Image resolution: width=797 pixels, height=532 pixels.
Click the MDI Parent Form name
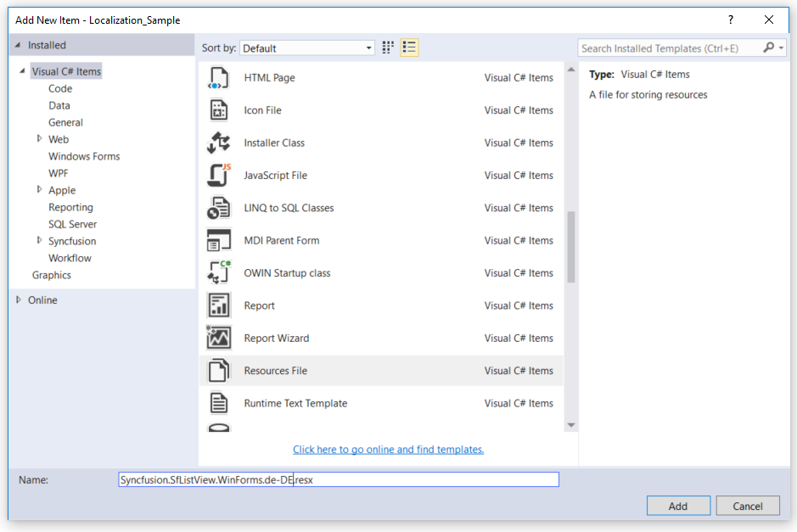[x=282, y=240]
